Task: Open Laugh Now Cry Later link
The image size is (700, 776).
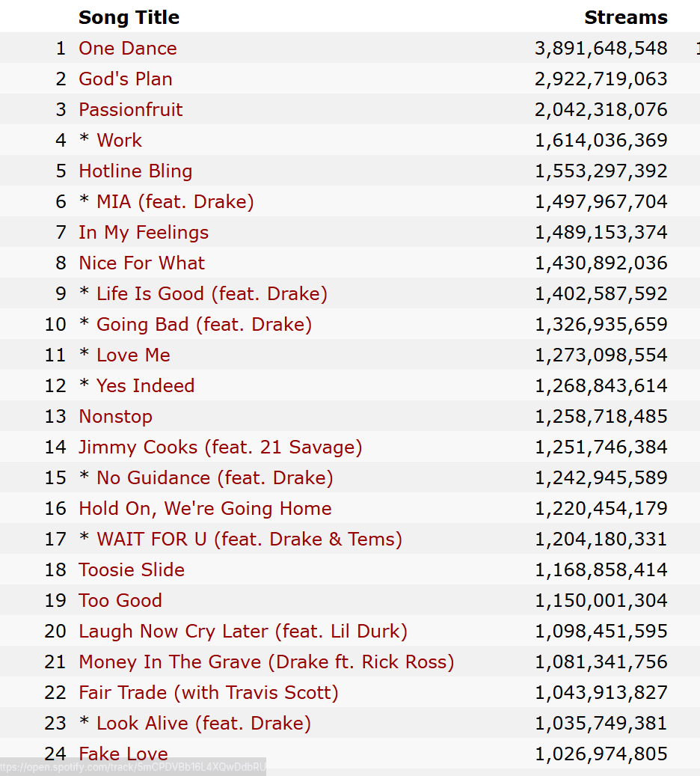Action: click(243, 632)
